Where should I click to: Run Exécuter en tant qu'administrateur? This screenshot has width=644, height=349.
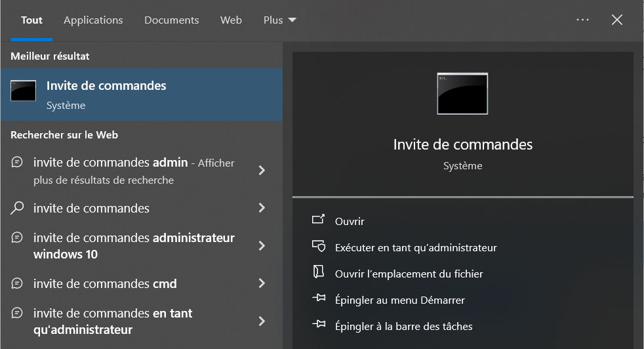pyautogui.click(x=416, y=247)
